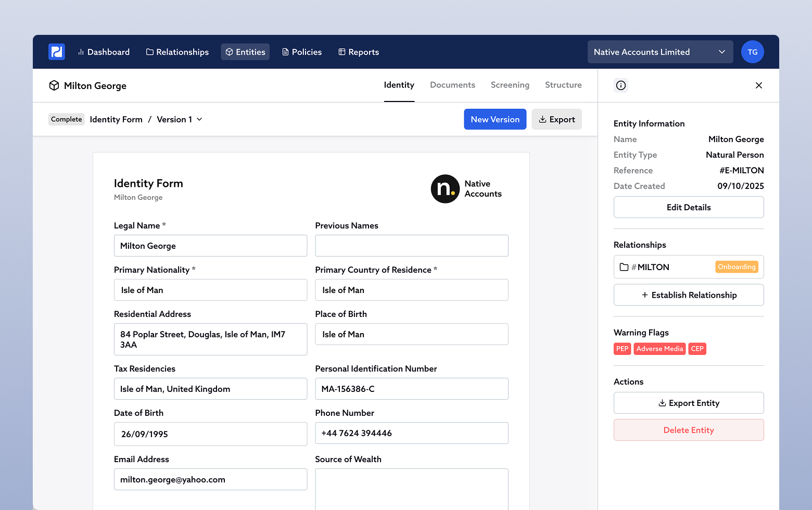Click the Adverse Media warning flag

[659, 349]
